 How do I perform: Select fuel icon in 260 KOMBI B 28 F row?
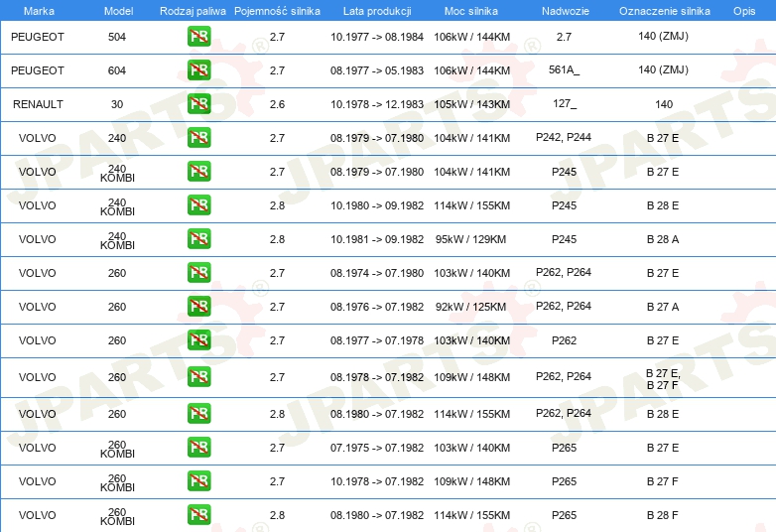pyautogui.click(x=198, y=514)
